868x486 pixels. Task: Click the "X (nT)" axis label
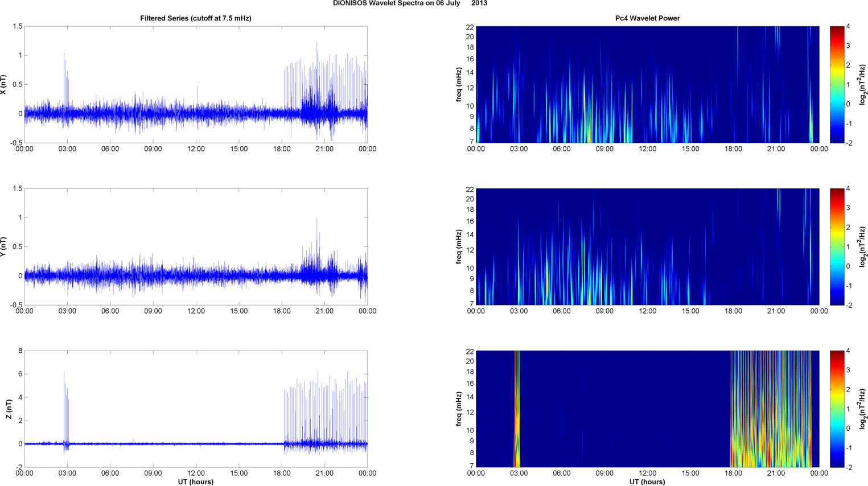(3, 85)
